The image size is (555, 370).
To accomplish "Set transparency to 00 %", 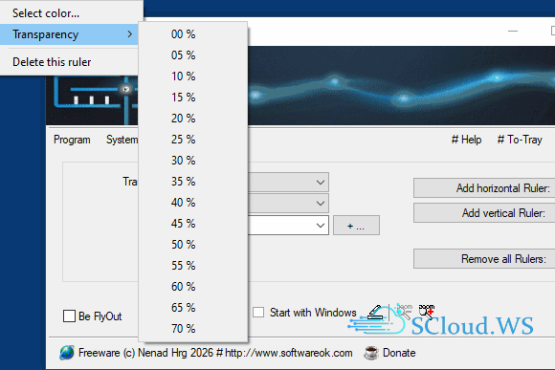I will [x=193, y=34].
